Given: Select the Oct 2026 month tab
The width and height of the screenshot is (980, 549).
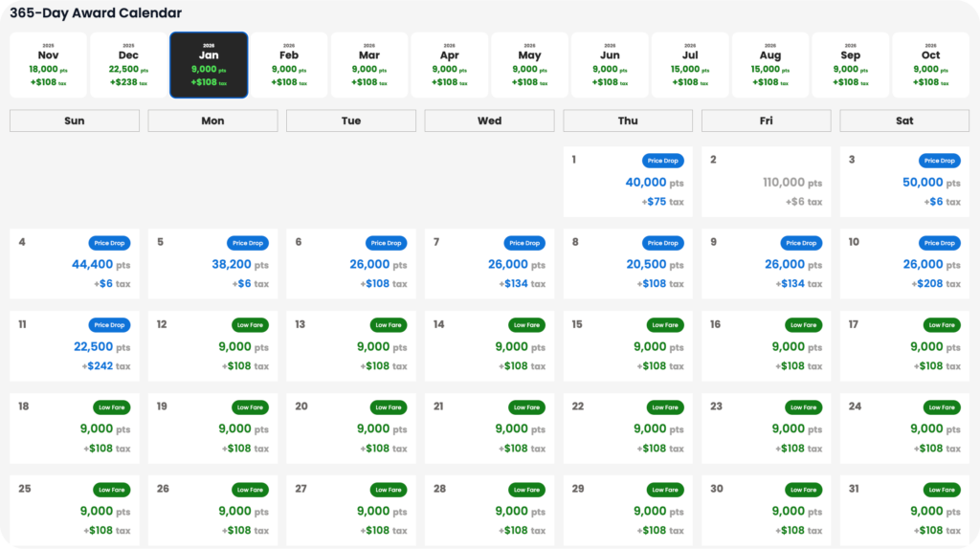Looking at the screenshot, I should coord(930,65).
